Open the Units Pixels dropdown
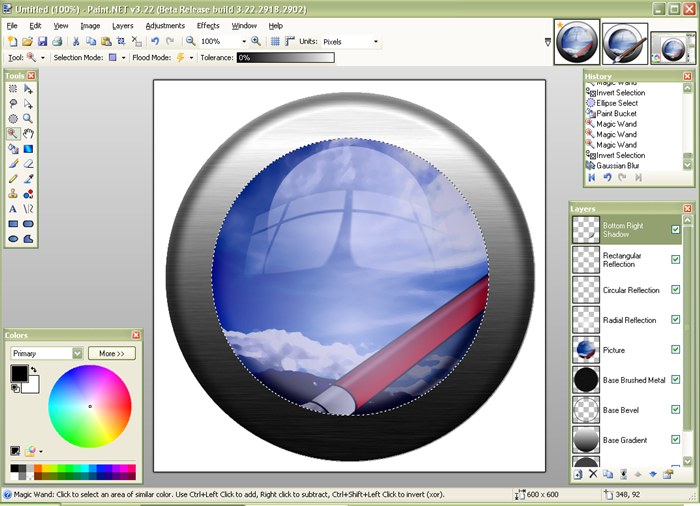The height and width of the screenshot is (506, 700). pos(375,42)
